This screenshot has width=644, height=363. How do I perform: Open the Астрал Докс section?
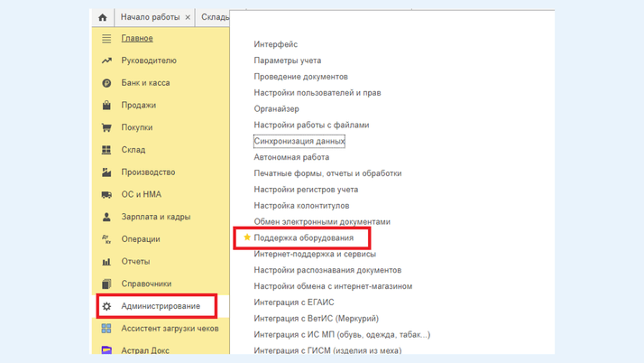click(145, 350)
